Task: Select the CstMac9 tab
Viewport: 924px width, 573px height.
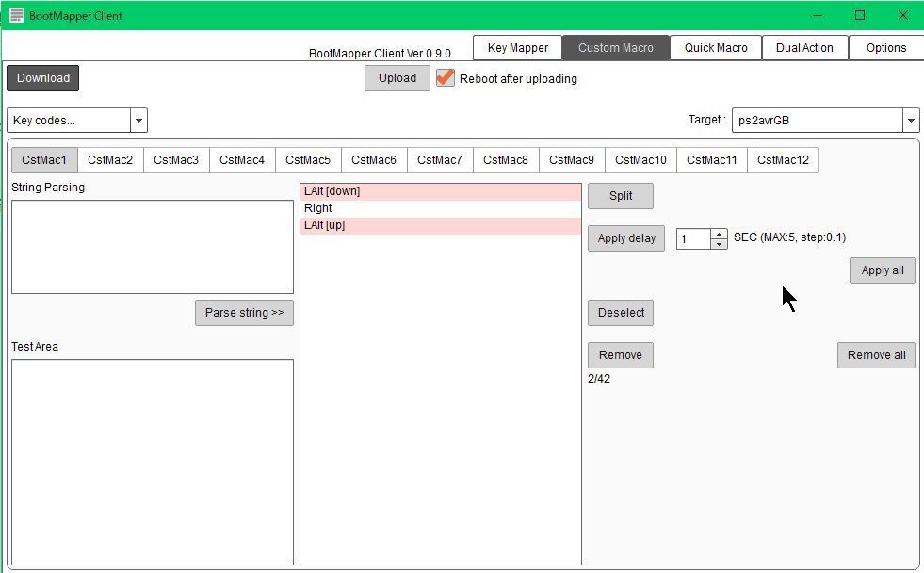Action: click(x=572, y=160)
